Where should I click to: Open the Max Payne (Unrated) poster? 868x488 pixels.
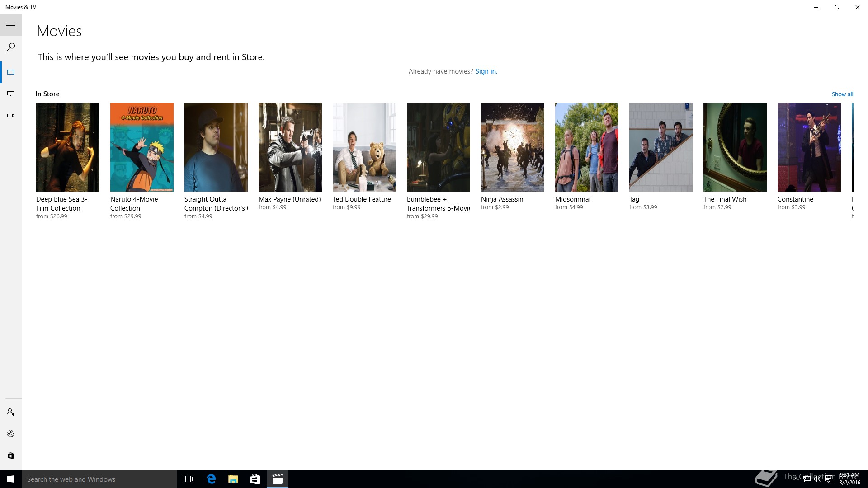click(x=290, y=147)
